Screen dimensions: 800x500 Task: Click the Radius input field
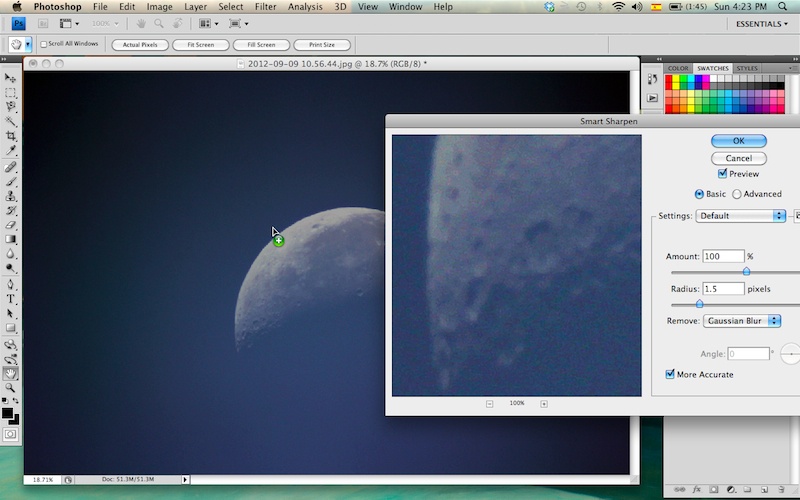(x=723, y=289)
